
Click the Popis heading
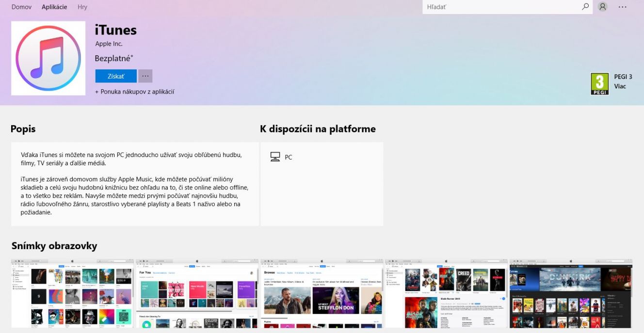click(23, 129)
